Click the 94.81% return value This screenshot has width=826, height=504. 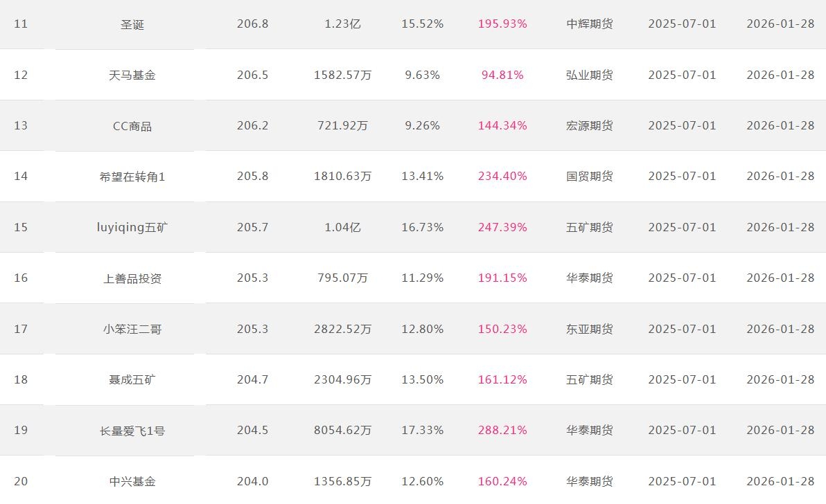point(502,75)
